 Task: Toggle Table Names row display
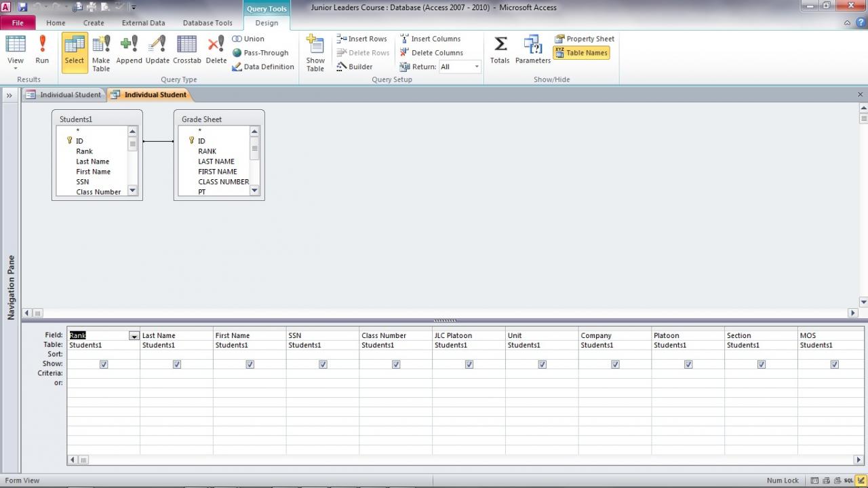(581, 53)
